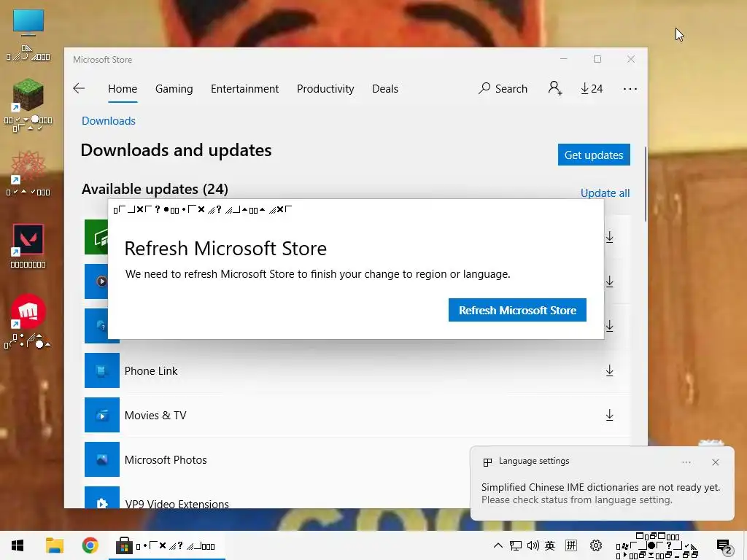Click the account sign-in person icon

click(x=555, y=88)
